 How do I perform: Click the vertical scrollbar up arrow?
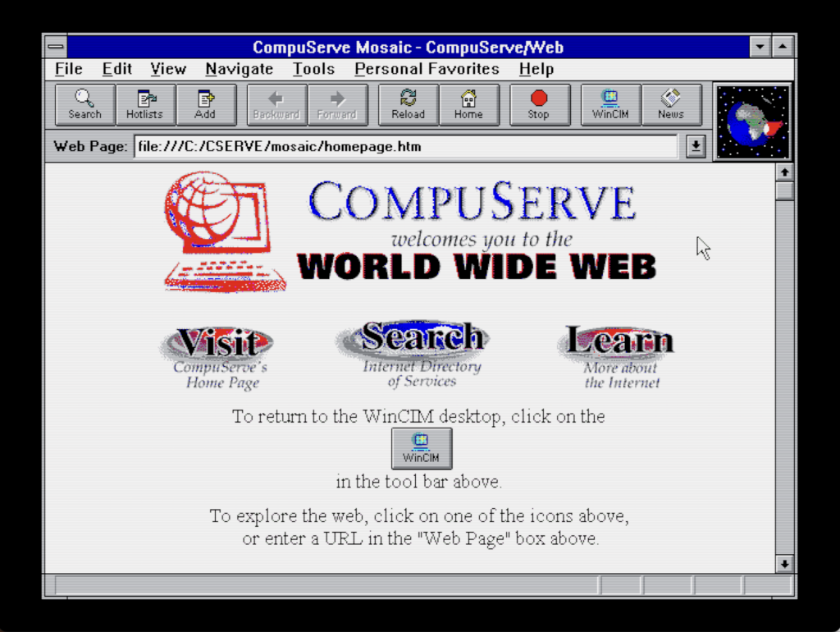click(784, 172)
